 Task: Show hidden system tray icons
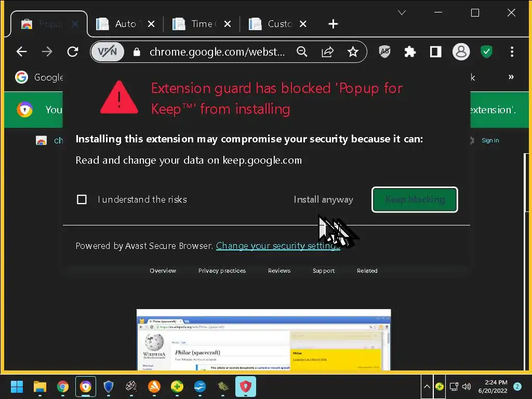(427, 387)
